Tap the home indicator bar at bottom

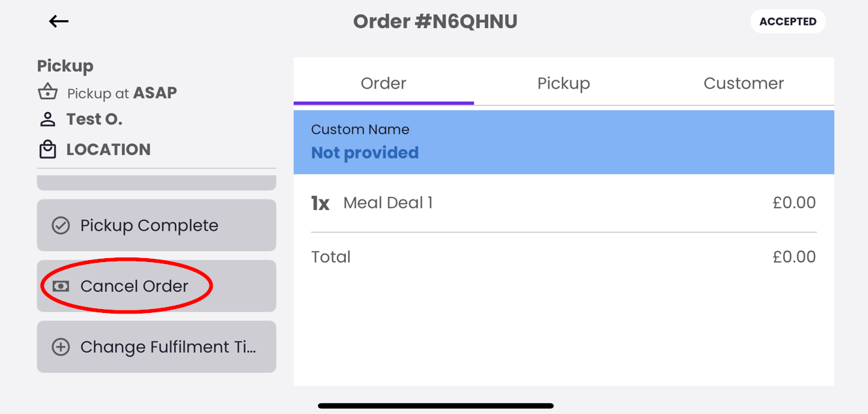click(435, 406)
